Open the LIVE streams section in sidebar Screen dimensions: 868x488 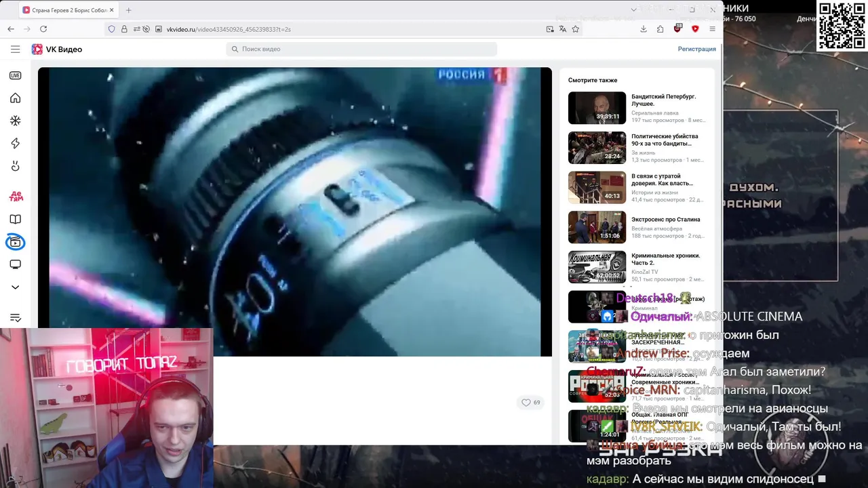[x=15, y=75]
